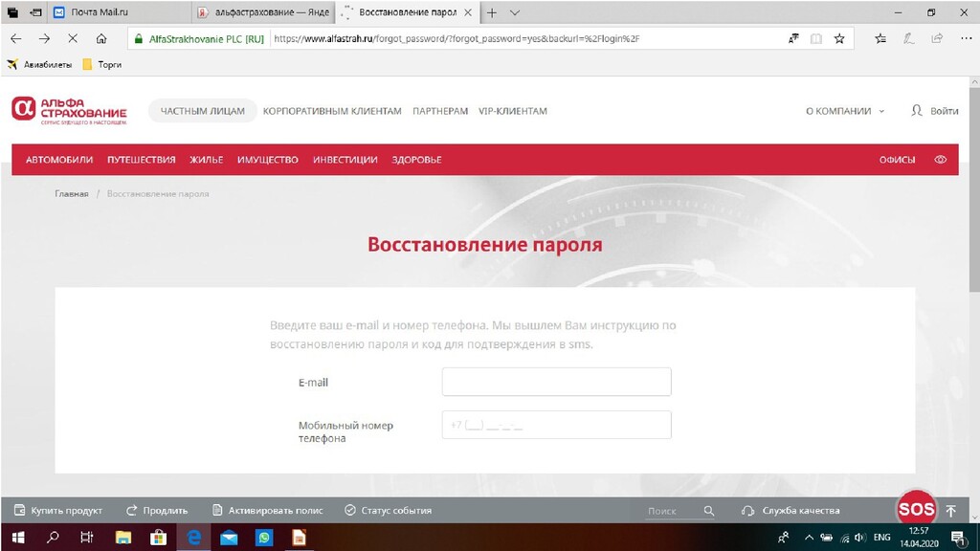Image resolution: width=980 pixels, height=551 pixels.
Task: Click the green site security padlock
Action: [x=139, y=38]
